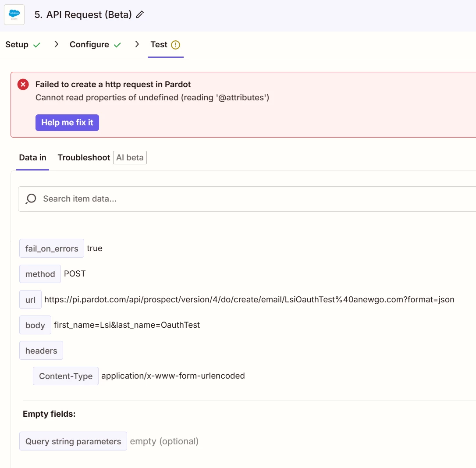Image resolution: width=476 pixels, height=468 pixels.
Task: Click the POST method value
Action: 75,274
